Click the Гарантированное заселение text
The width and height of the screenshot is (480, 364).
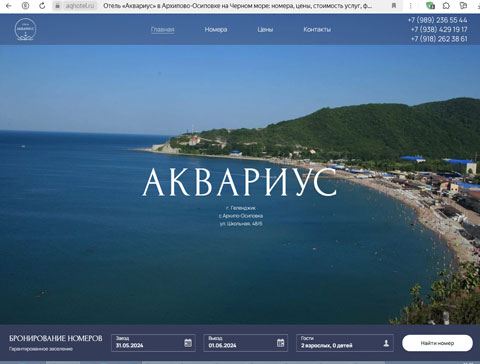(41, 349)
